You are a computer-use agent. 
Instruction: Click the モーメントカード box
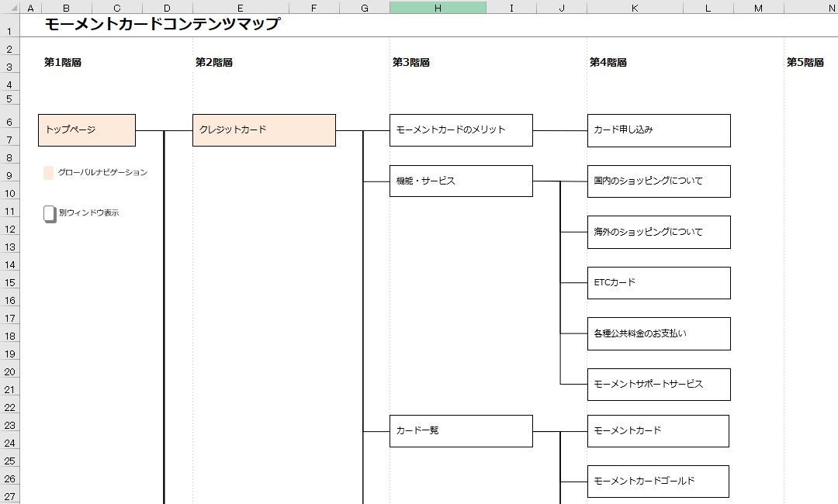[658, 430]
